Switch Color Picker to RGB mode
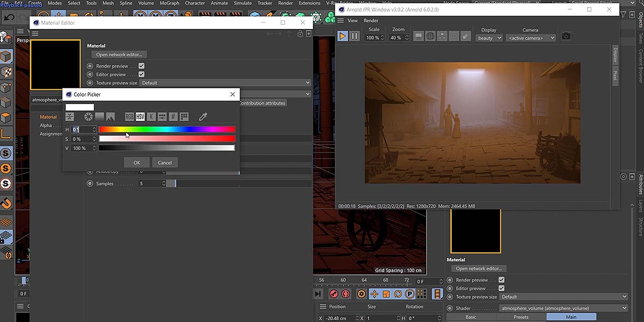This screenshot has width=644, height=322. [129, 116]
